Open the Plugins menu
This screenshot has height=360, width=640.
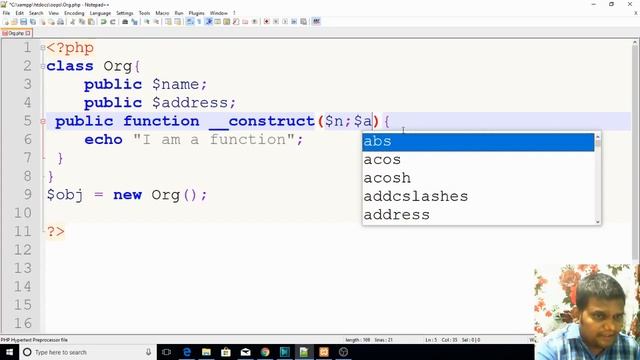point(196,13)
